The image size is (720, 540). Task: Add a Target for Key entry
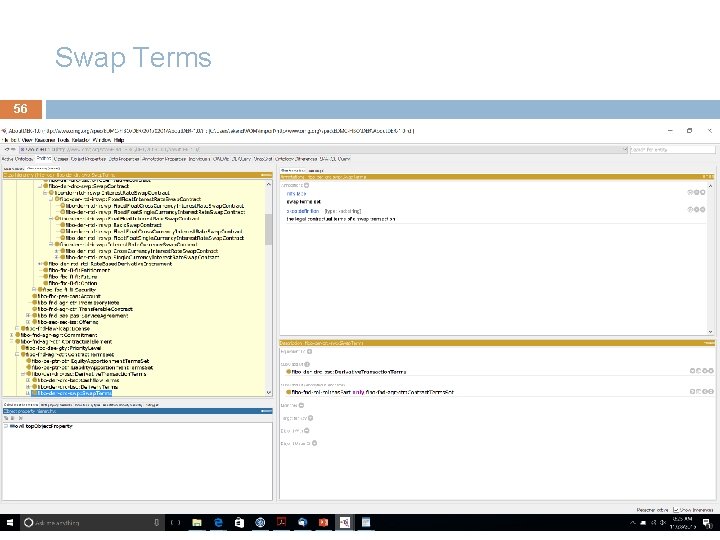coord(310,418)
